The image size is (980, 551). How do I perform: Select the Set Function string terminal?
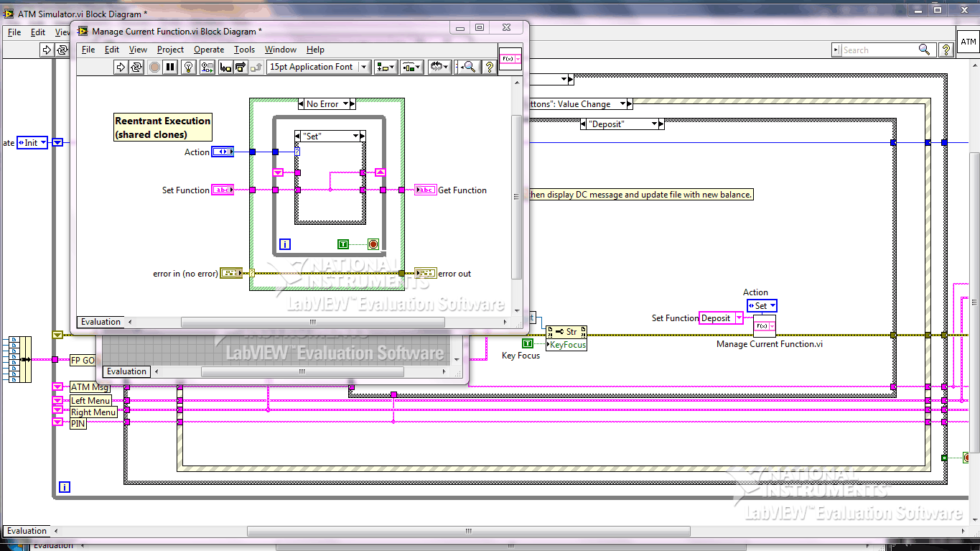click(223, 190)
